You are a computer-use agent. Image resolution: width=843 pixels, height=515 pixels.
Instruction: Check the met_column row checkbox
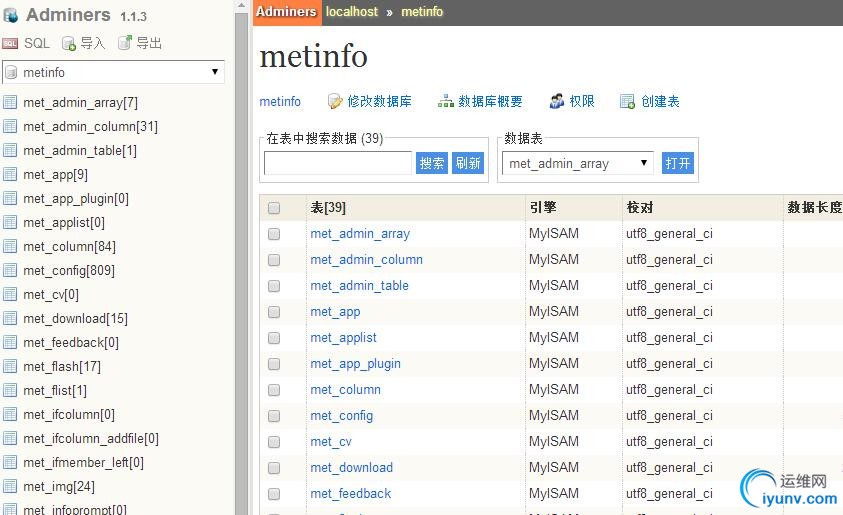pyautogui.click(x=274, y=390)
